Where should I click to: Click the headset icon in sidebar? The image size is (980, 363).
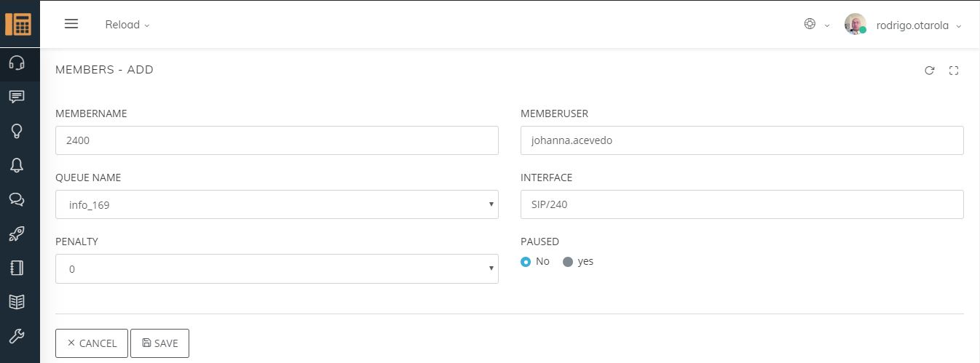tap(16, 63)
